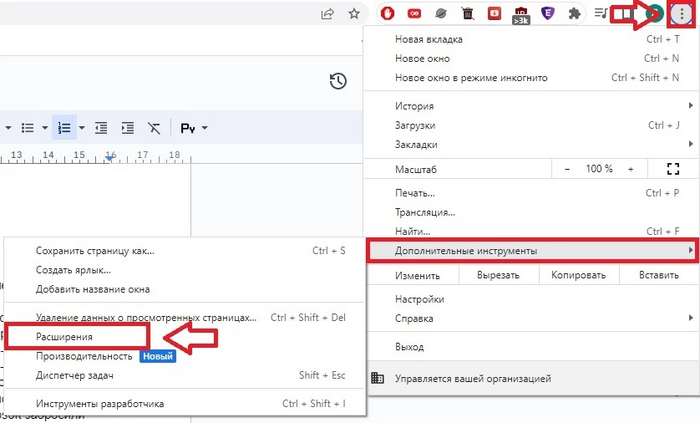The height and width of the screenshot is (423, 700).
Task: Select Найти... menu entry
Action: (532, 231)
